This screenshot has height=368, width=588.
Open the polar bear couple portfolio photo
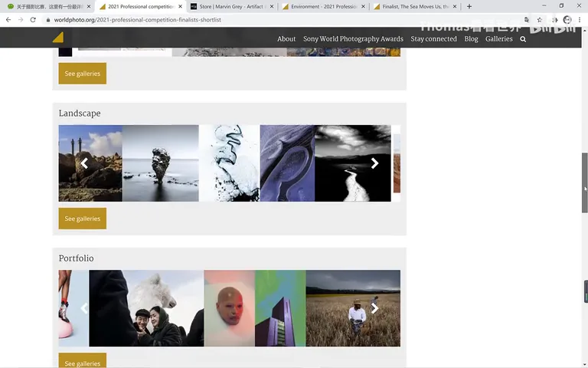click(x=146, y=308)
